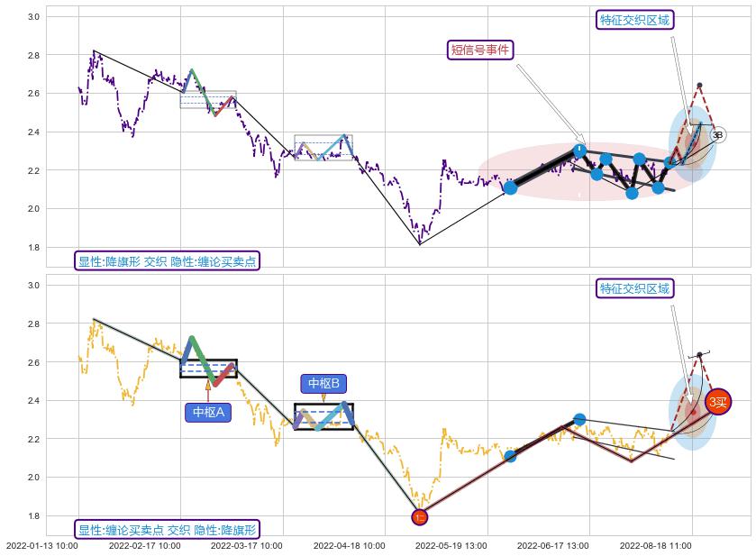Click blue dot at 短信号事件 arrow tip
Image resolution: width=756 pixels, height=556 pixels.
579,150
